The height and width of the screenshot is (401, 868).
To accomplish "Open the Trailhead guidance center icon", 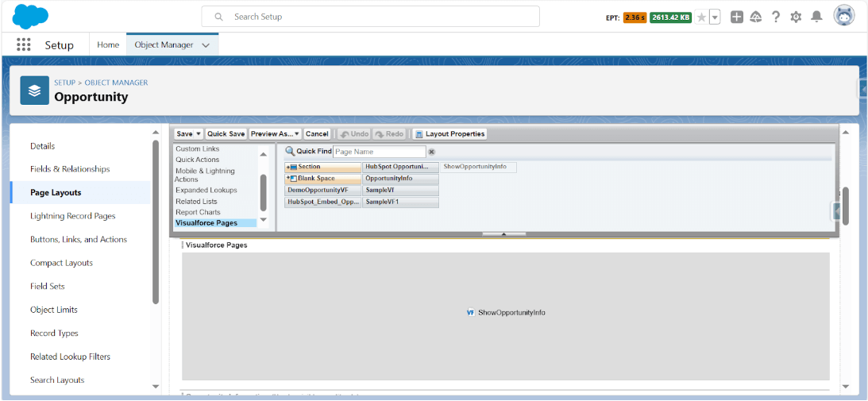I will click(755, 17).
